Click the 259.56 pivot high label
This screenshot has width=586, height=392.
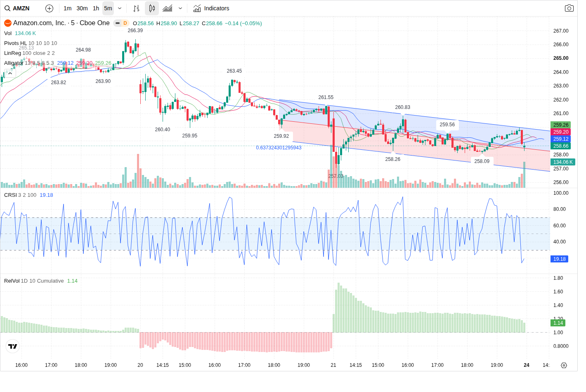tap(447, 125)
